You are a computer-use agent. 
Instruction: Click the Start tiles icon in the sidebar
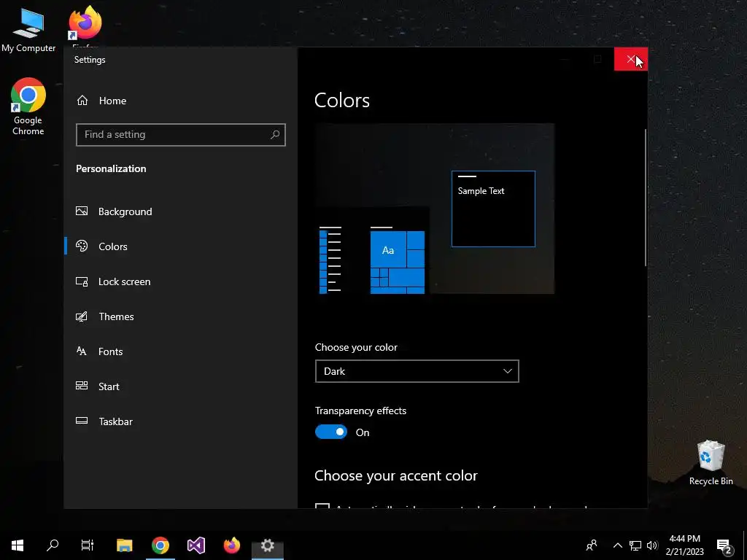(82, 386)
